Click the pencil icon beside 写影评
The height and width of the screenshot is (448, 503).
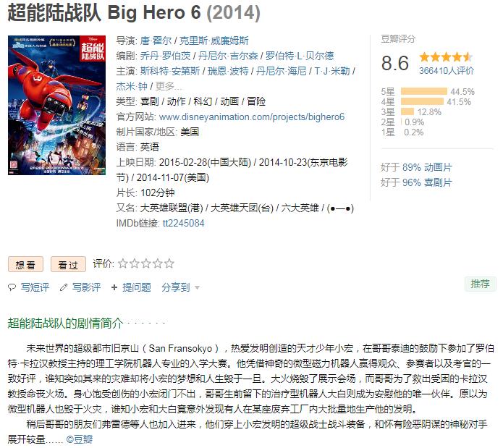[64, 287]
